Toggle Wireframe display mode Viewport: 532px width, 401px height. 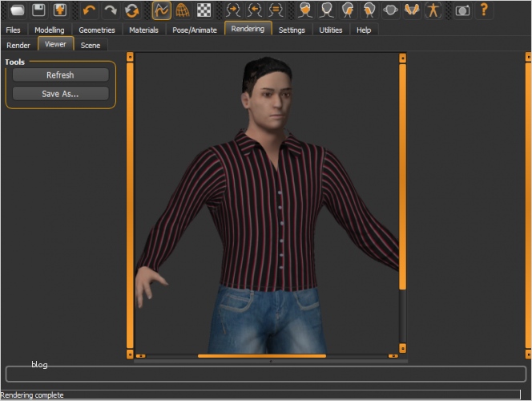183,10
